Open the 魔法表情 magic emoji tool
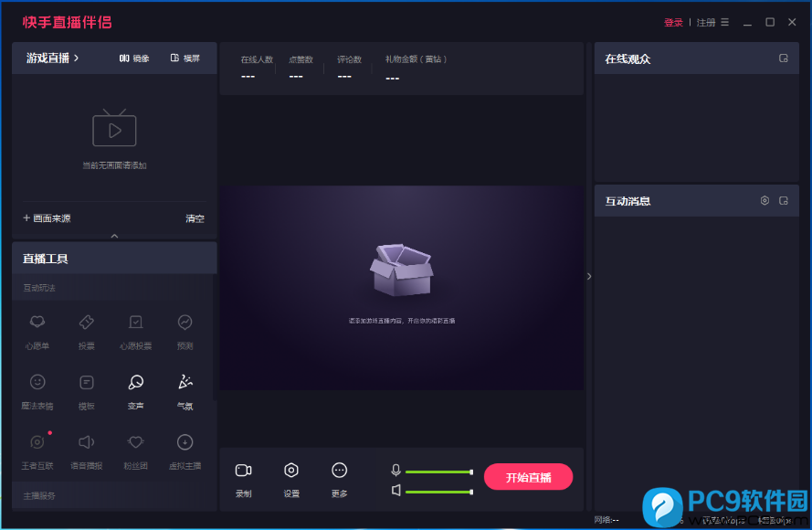The image size is (812, 530). [x=37, y=390]
